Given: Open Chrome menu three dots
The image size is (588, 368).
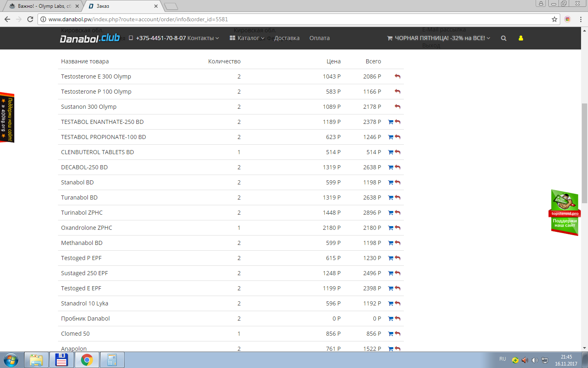Looking at the screenshot, I should coord(581,19).
